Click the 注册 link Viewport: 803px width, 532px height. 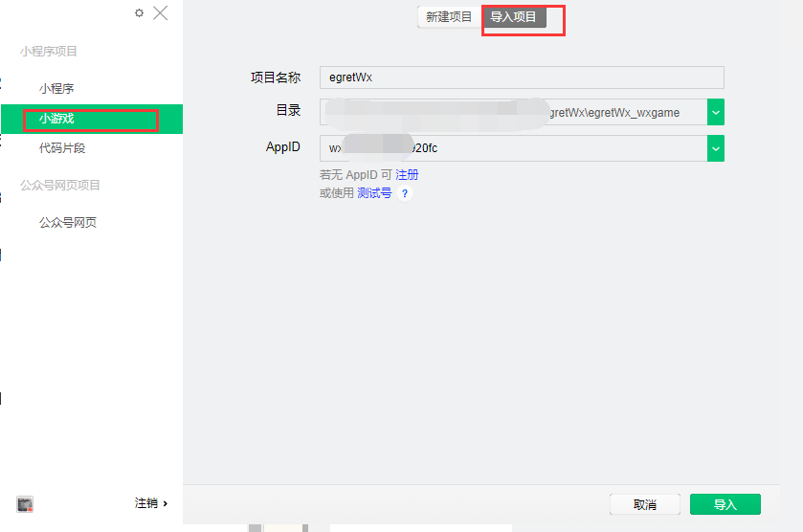[407, 175]
